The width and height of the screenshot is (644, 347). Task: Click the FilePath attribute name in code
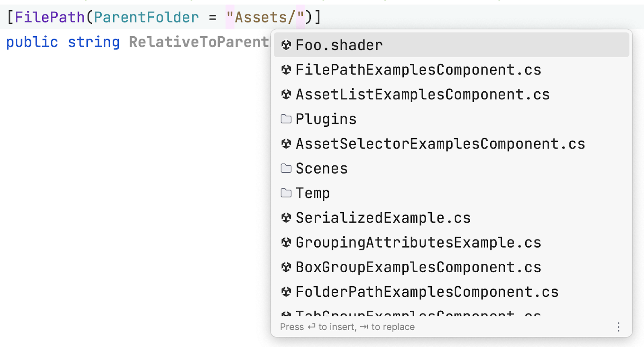click(x=50, y=17)
